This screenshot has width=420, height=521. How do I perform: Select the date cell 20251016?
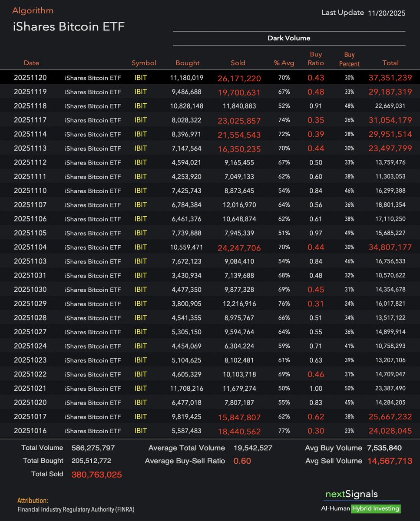coord(30,431)
